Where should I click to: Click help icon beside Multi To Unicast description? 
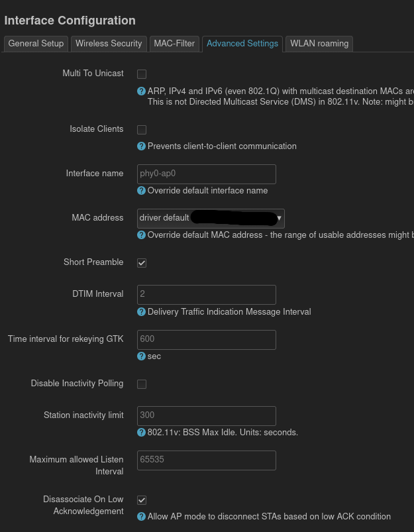[141, 91]
